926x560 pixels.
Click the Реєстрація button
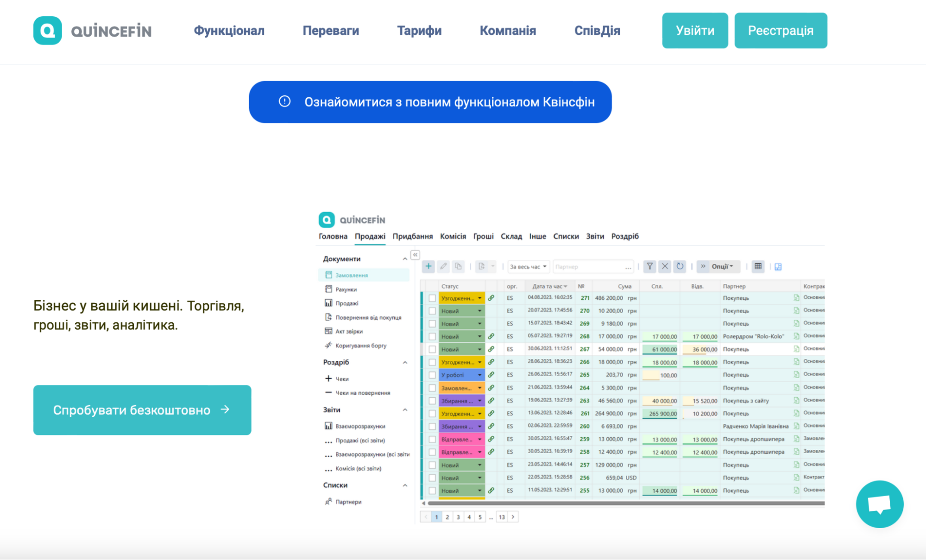(781, 31)
